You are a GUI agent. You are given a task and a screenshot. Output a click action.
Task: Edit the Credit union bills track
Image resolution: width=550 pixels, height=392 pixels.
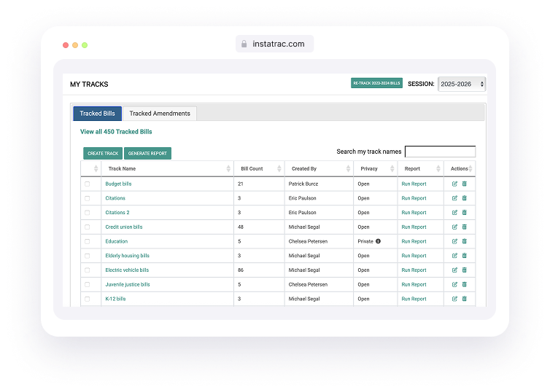coord(454,227)
